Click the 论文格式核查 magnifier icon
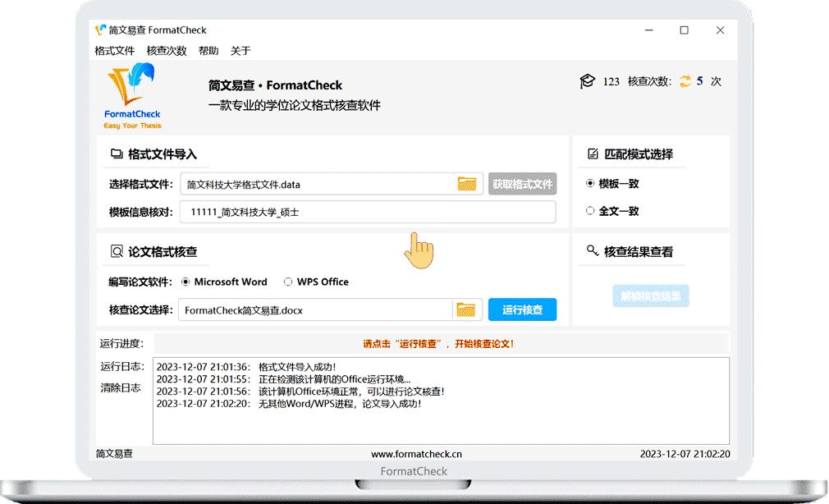The height and width of the screenshot is (504, 829). point(117,251)
